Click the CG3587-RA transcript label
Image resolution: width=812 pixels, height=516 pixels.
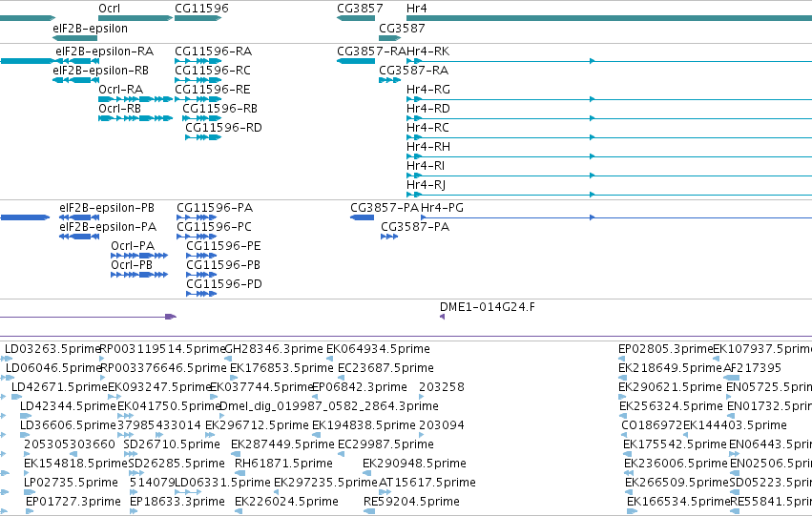(x=414, y=71)
